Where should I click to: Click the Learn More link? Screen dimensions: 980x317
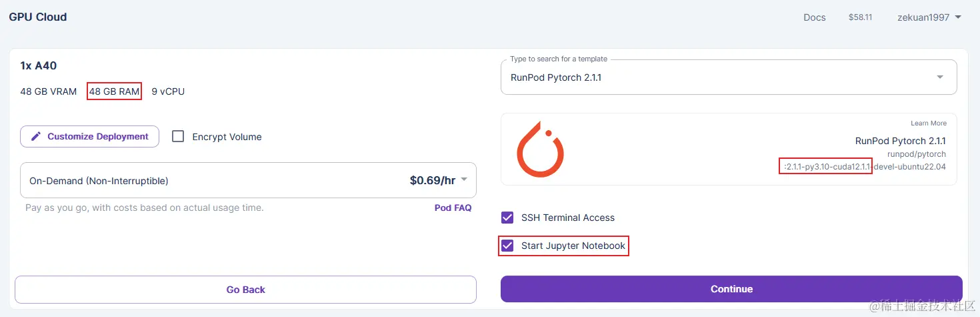[929, 123]
